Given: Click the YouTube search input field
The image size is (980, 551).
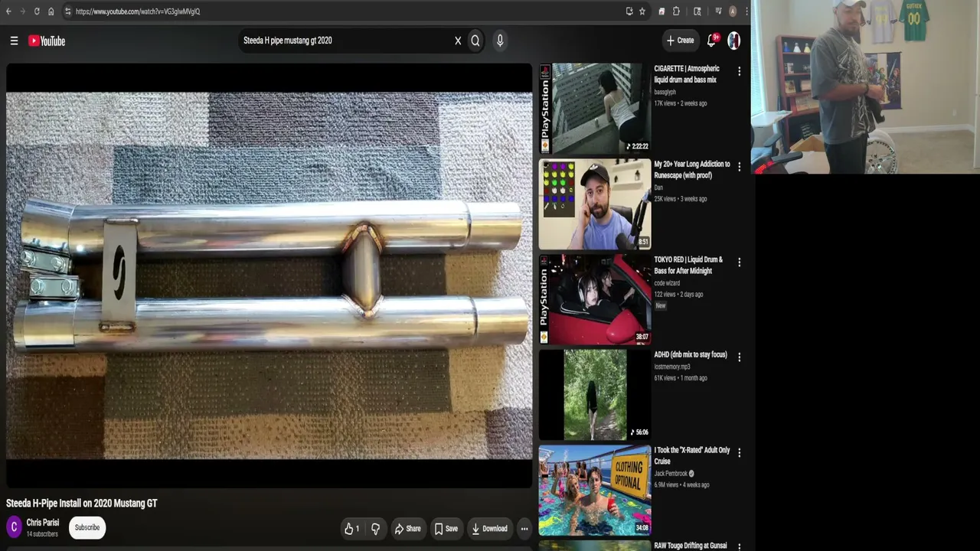Looking at the screenshot, I should pyautogui.click(x=345, y=41).
